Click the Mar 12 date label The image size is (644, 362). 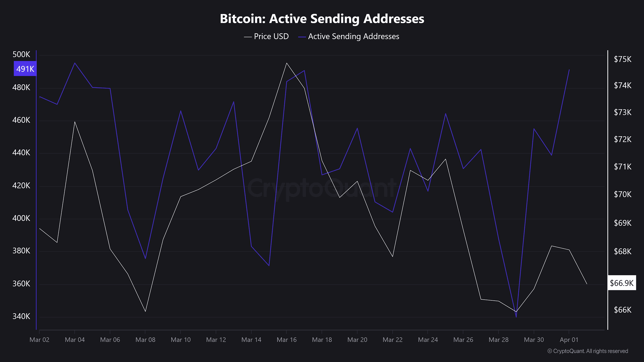(x=216, y=340)
